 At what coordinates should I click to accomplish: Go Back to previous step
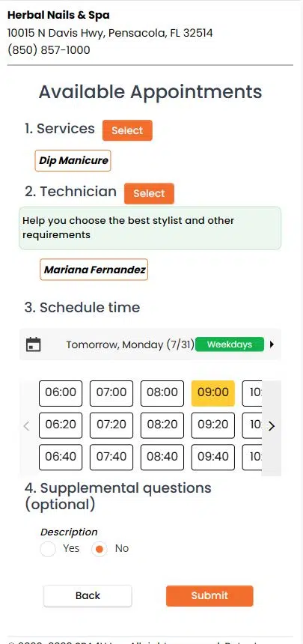[x=88, y=595]
